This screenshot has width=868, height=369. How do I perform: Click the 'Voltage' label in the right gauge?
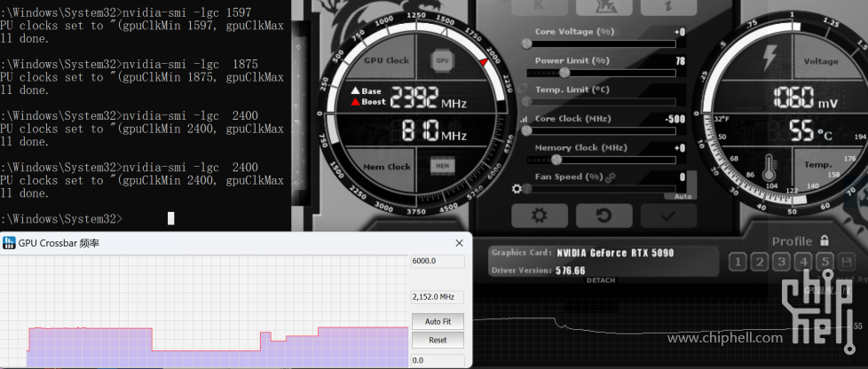[821, 61]
